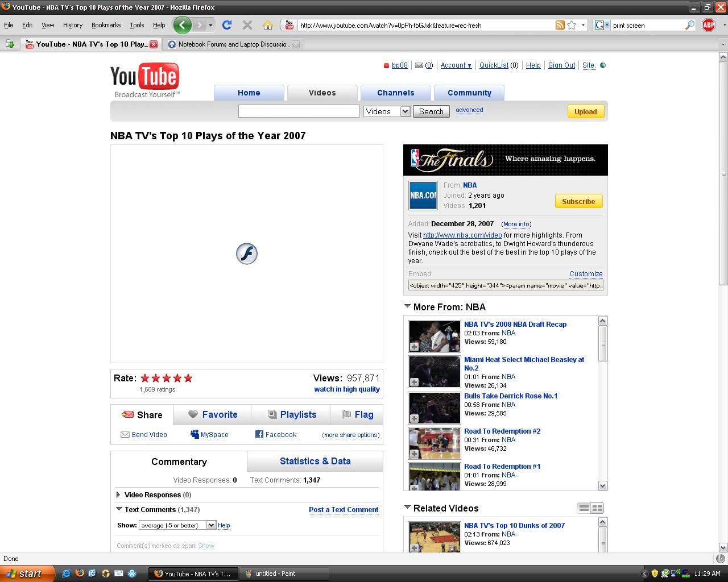The height and width of the screenshot is (582, 728).
Task: Click the watch in high quality link
Action: point(347,389)
